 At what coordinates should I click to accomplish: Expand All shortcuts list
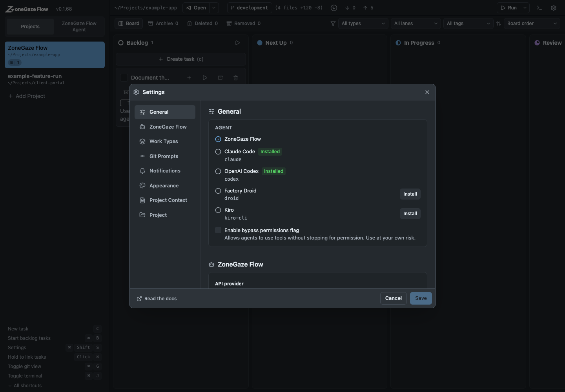tap(25, 386)
